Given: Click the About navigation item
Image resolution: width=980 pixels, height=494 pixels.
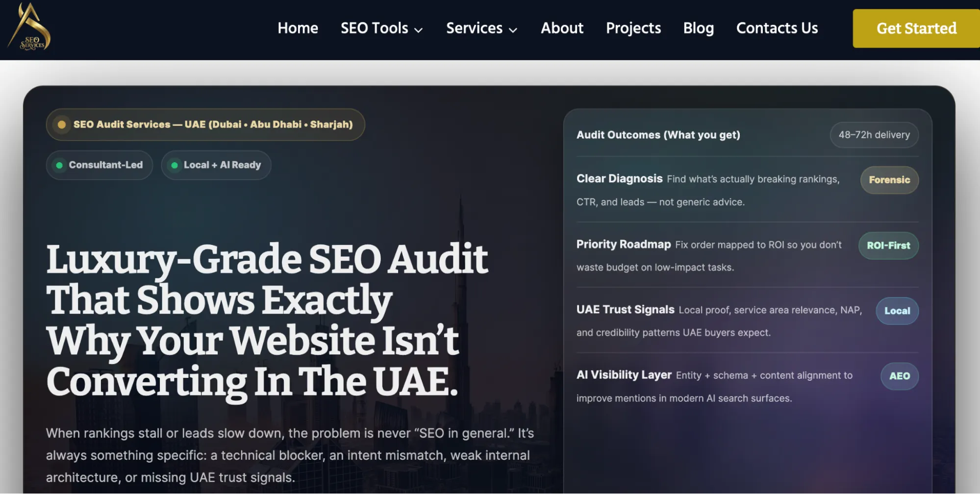Looking at the screenshot, I should click(x=562, y=28).
